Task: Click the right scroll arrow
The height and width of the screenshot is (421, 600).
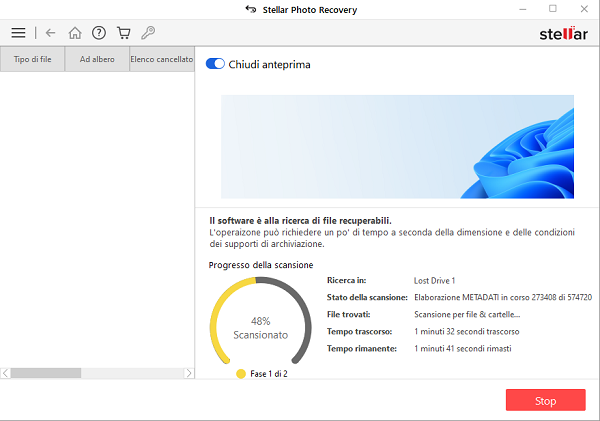Action: pyautogui.click(x=189, y=373)
